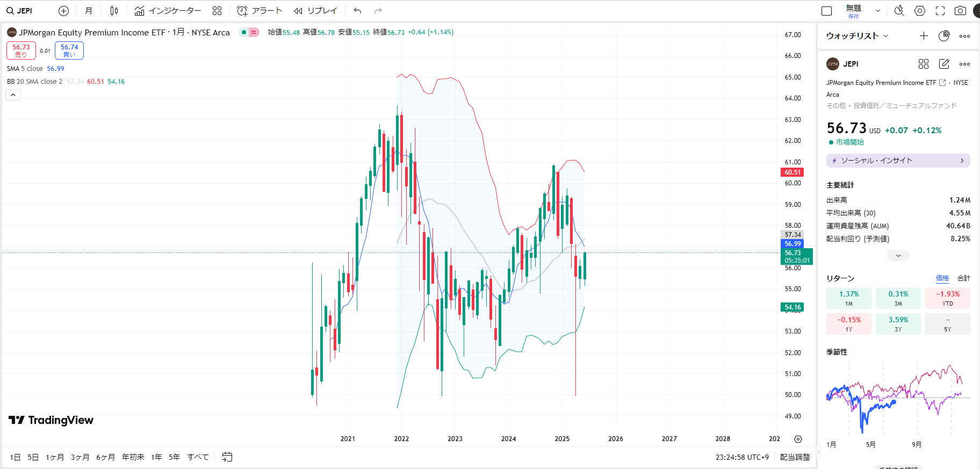The width and height of the screenshot is (980, 469).
Task: Select the 6ヶ月 time range
Action: (x=105, y=457)
